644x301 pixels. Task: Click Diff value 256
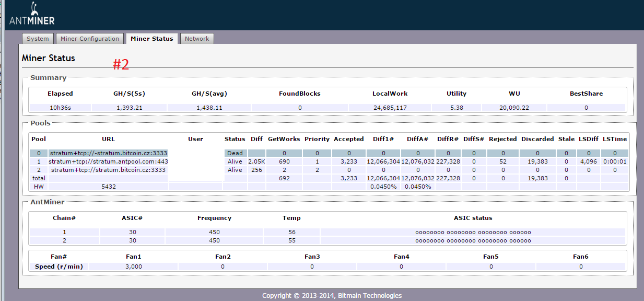[x=256, y=170]
